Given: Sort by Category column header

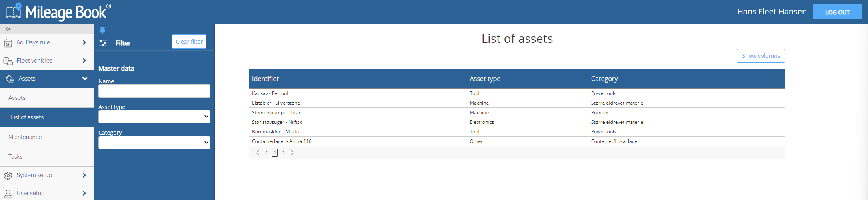Looking at the screenshot, I should tap(604, 79).
